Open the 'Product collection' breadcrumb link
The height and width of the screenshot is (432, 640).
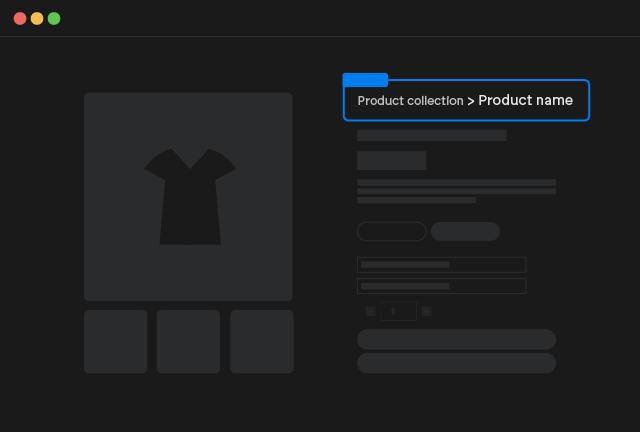[x=410, y=101]
